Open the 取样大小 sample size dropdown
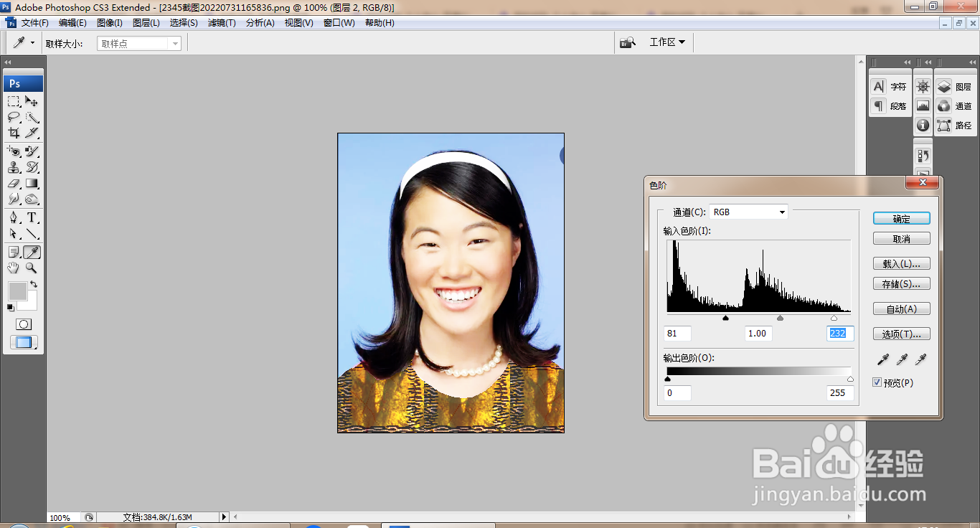980x528 pixels. pyautogui.click(x=139, y=44)
